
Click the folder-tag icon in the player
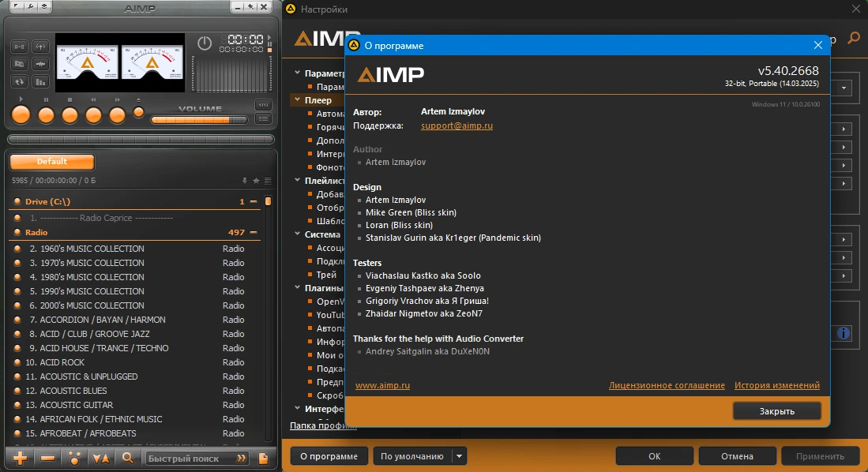coord(20,64)
